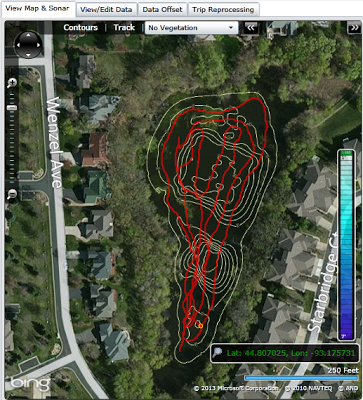Pan the map left with compass control

(x=19, y=45)
